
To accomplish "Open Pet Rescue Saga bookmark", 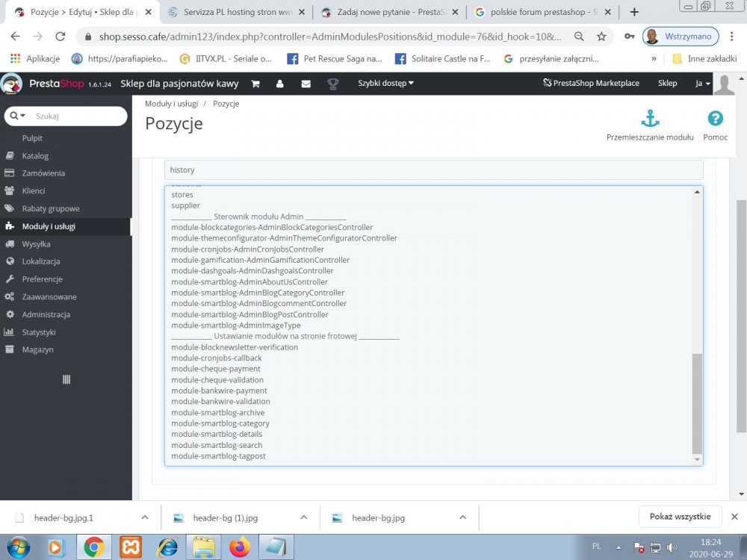I will [335, 58].
